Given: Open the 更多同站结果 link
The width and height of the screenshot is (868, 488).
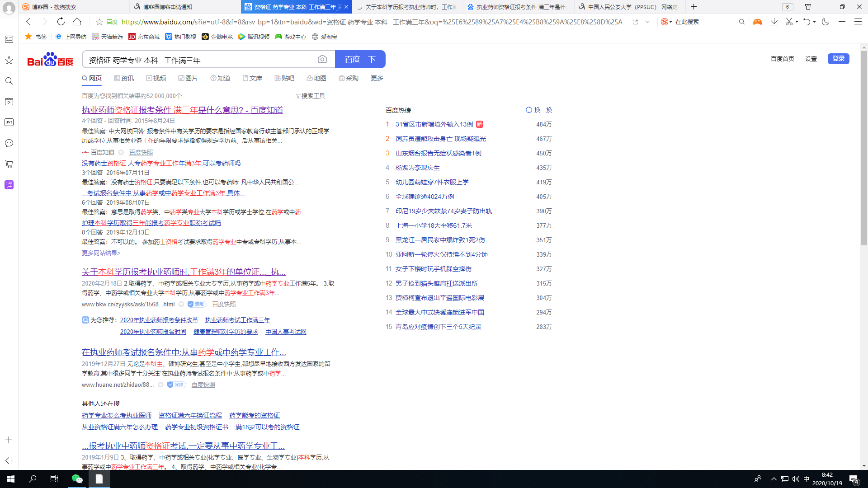Looking at the screenshot, I should (x=101, y=253).
